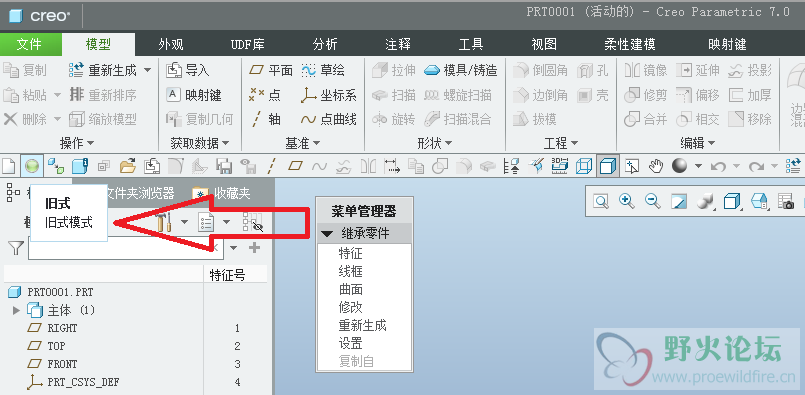Screen dimensions: 805x395
Task: Click the redo arrow icon
Action: pyautogui.click(x=756, y=166)
